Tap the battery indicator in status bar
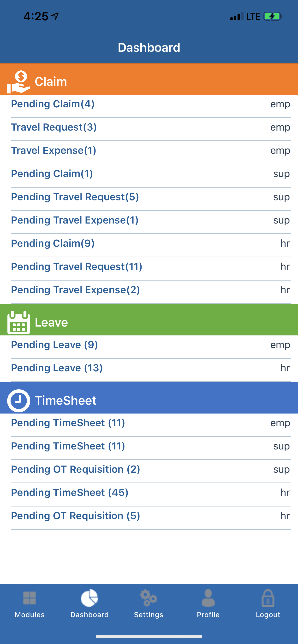 click(x=273, y=17)
